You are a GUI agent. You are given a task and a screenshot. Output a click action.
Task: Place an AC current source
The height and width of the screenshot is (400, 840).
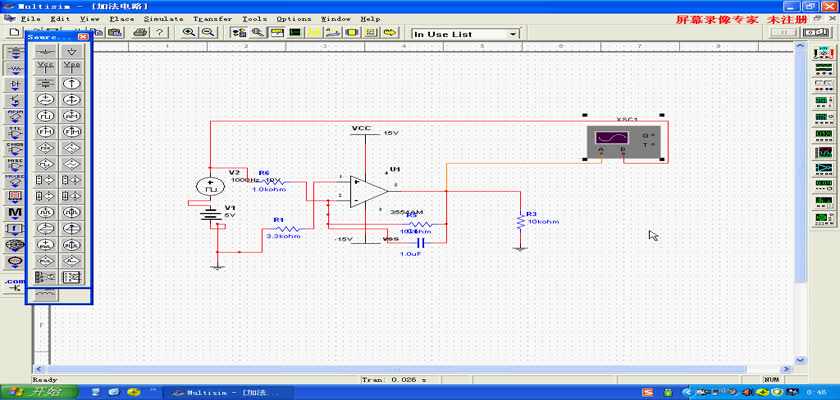pyautogui.click(x=71, y=100)
